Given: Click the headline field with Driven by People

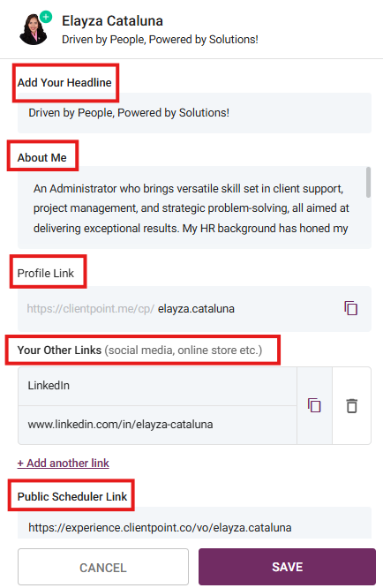Looking at the screenshot, I should click(x=194, y=113).
